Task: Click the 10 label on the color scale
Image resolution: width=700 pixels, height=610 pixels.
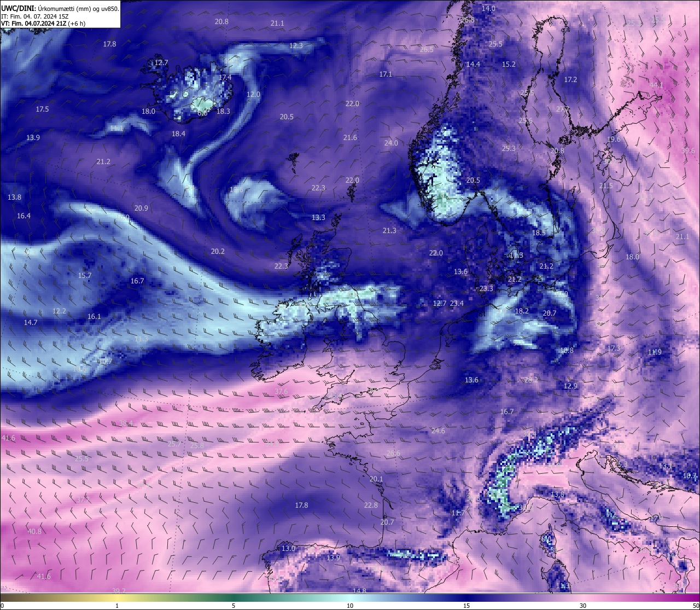Action: coord(350,606)
